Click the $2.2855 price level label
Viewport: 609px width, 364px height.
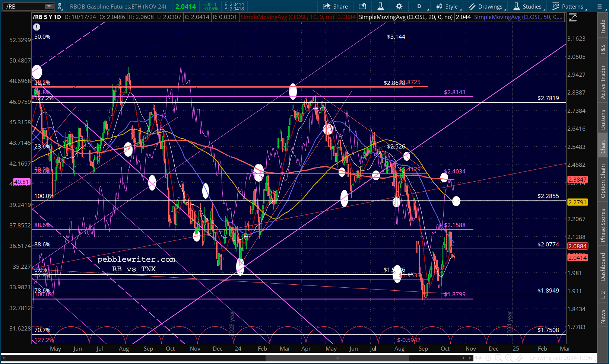click(x=548, y=196)
